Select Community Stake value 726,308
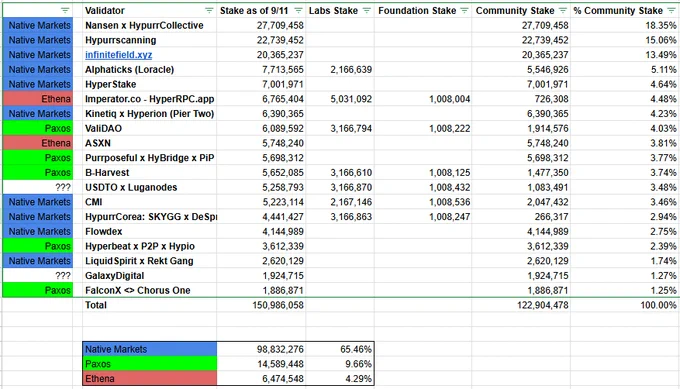This screenshot has height=389, width=680. point(521,99)
